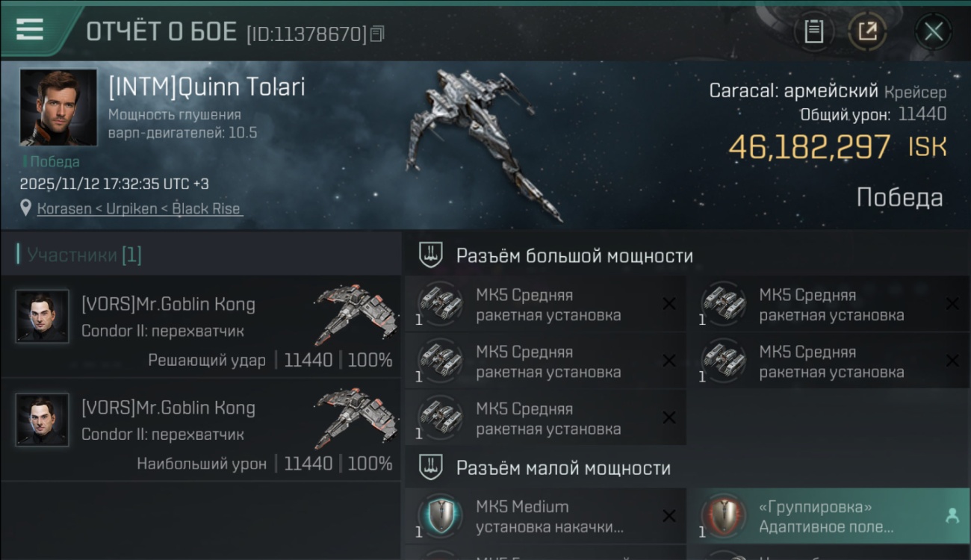
Task: Select the first МК5 Средняя ракетная установка slot
Action: (x=545, y=304)
